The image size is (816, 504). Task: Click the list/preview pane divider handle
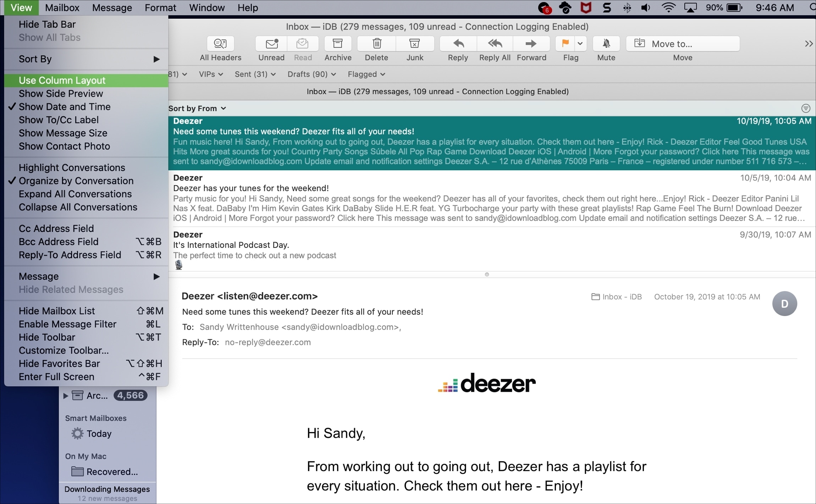(487, 275)
